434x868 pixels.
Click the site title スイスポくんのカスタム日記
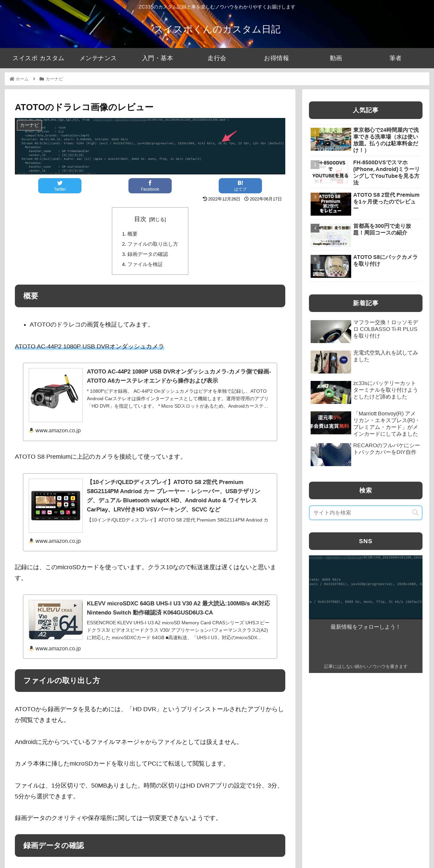click(217, 29)
